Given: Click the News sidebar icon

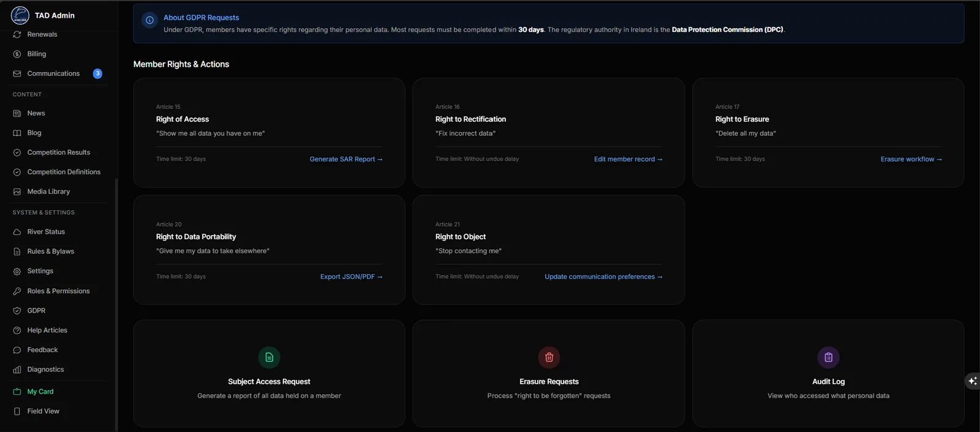Looking at the screenshot, I should 17,113.
